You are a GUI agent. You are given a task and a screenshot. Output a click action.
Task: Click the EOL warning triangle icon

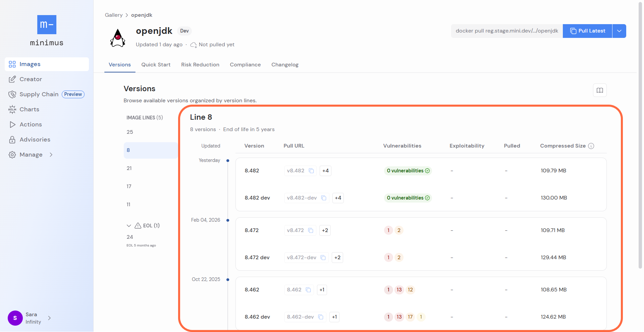pos(138,226)
